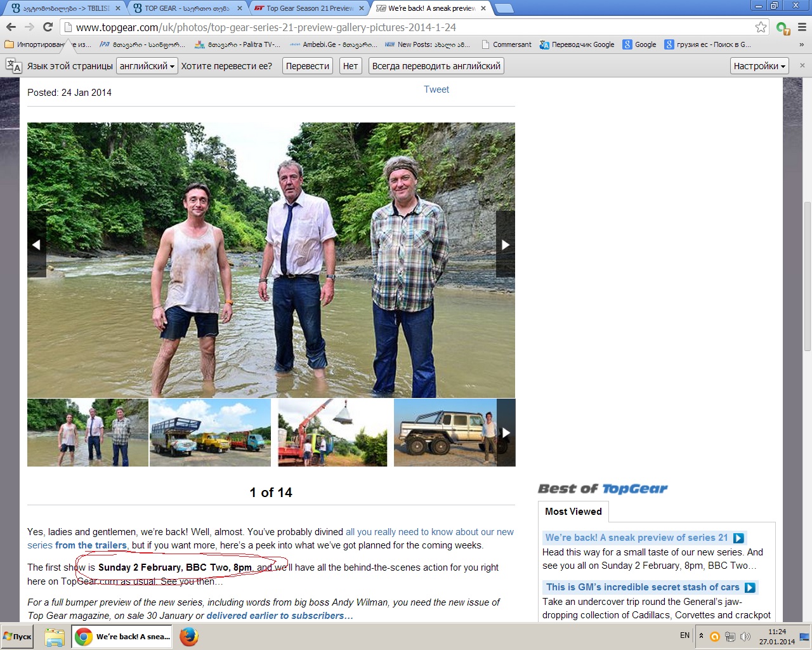Open the New Posts bookmark
This screenshot has width=812, height=650.
click(x=428, y=44)
